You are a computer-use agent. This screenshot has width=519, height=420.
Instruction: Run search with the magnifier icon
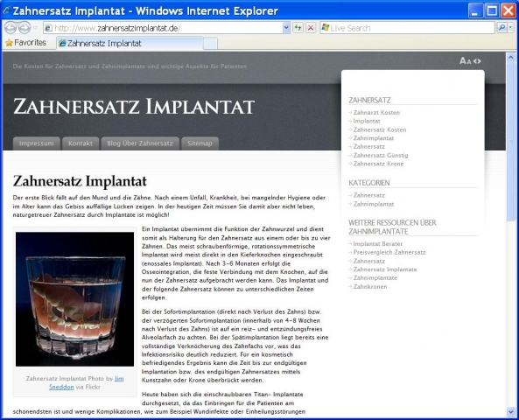(x=501, y=28)
